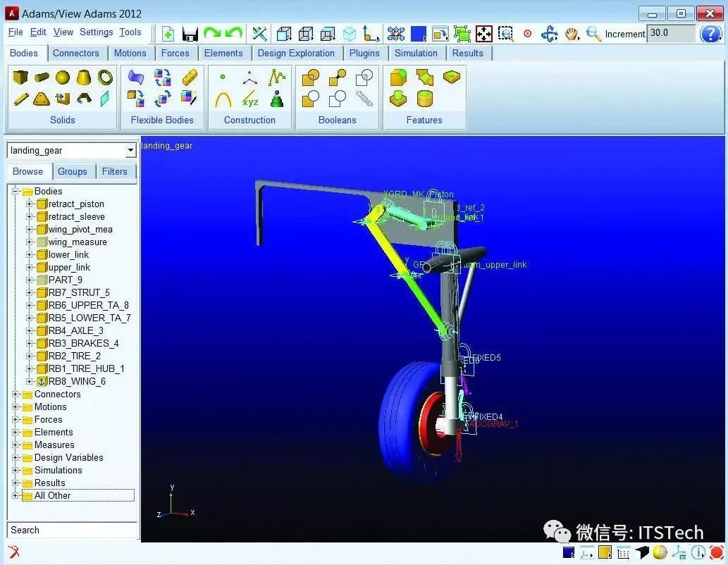
Task: Select RB8_WING_6 in the tree
Action: (x=77, y=382)
